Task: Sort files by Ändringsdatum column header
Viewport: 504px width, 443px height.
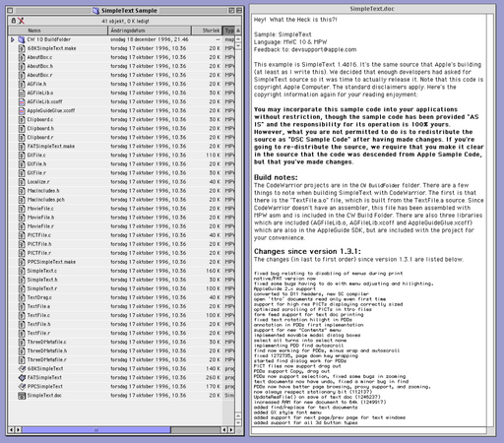Action: tap(150, 31)
